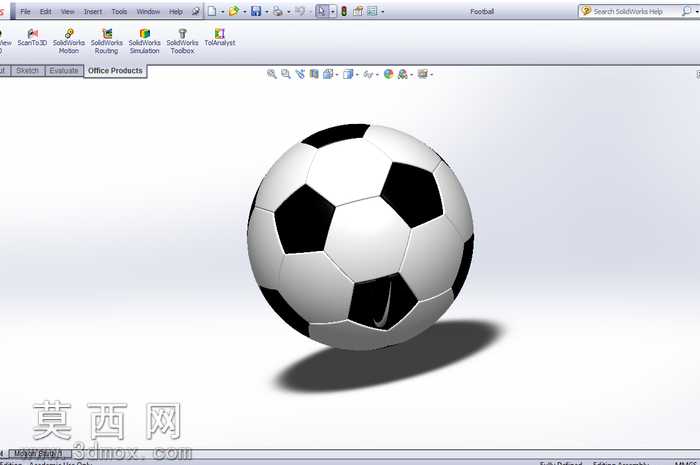Expand the Display Style dropdown arrow
This screenshot has height=465, width=700.
(357, 75)
